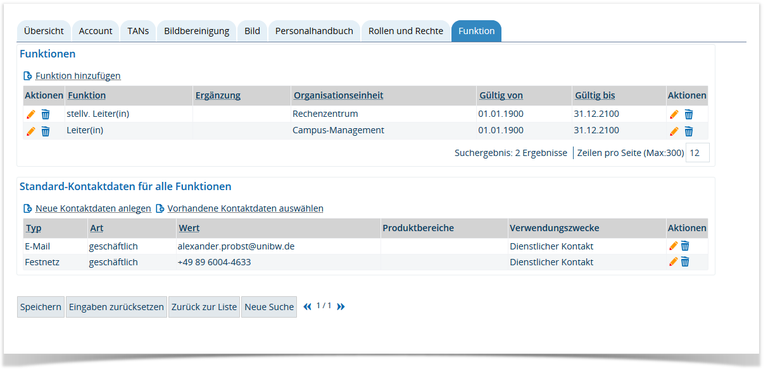
Task: Click the 1 / 1 page indicator
Action: [x=324, y=306]
